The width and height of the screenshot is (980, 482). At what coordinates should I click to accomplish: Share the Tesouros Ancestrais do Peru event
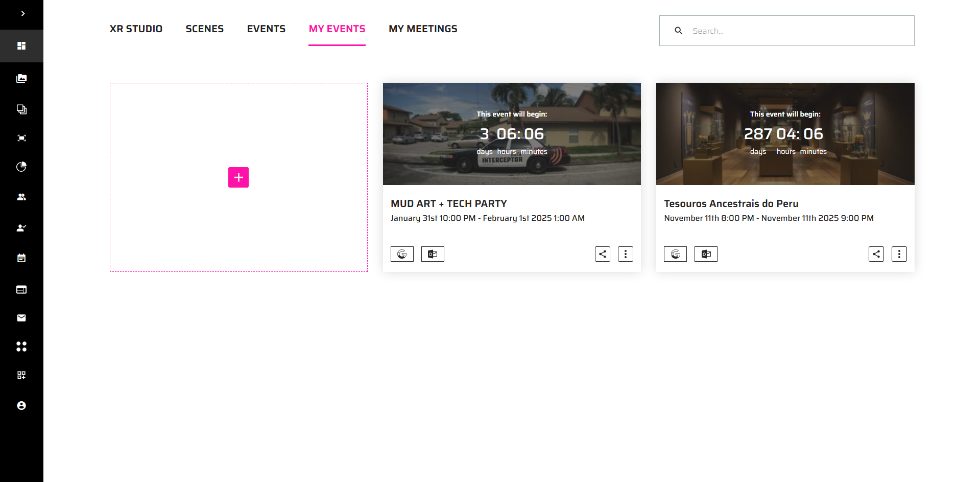coord(876,254)
